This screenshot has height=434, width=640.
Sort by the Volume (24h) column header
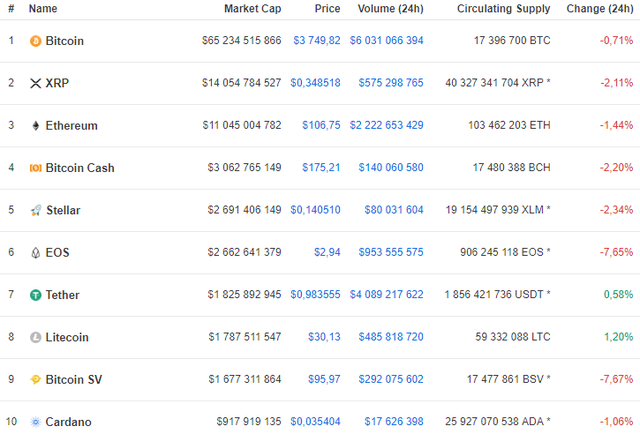391,9
